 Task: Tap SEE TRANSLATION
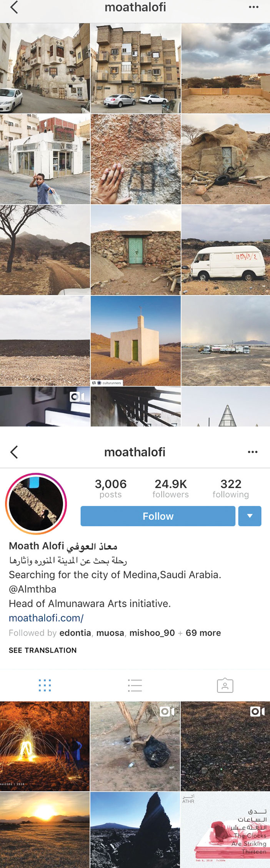[x=43, y=650]
